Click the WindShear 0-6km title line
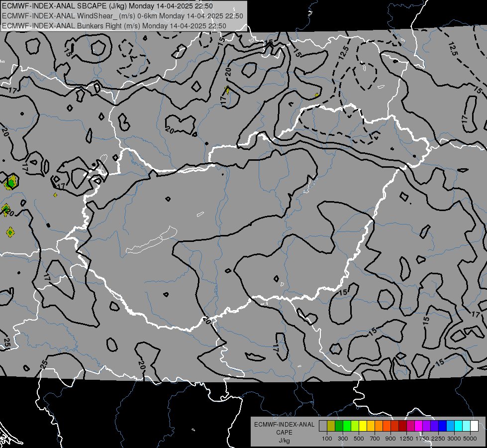The image size is (487, 448). click(x=122, y=16)
